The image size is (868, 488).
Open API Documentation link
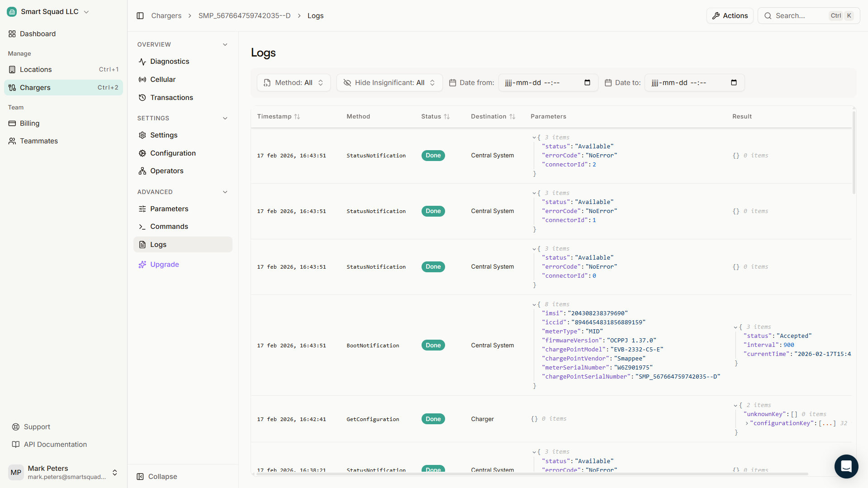coord(55,444)
